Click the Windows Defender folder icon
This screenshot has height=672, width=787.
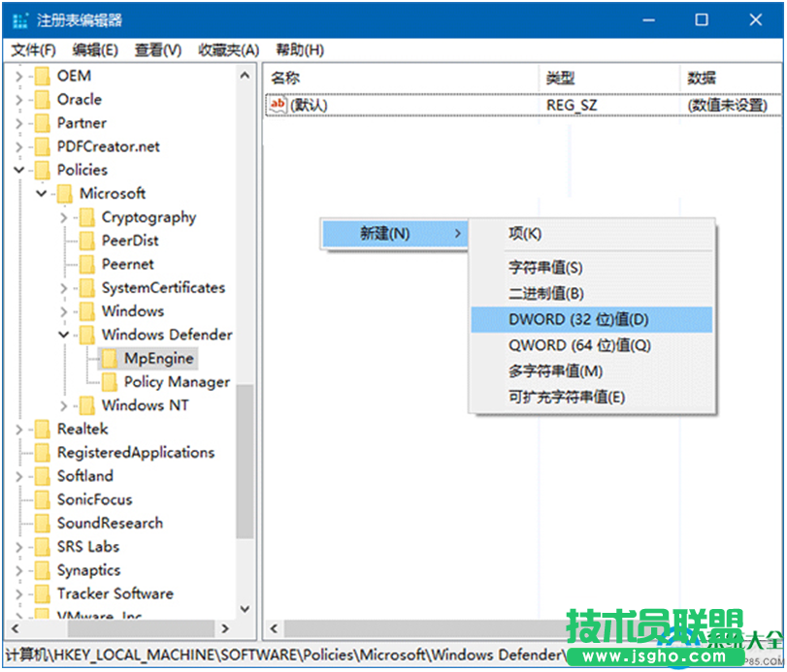(x=87, y=336)
